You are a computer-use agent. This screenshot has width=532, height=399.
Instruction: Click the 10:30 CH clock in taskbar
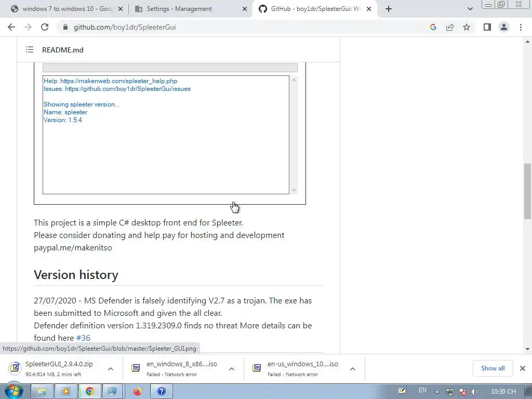(x=503, y=392)
